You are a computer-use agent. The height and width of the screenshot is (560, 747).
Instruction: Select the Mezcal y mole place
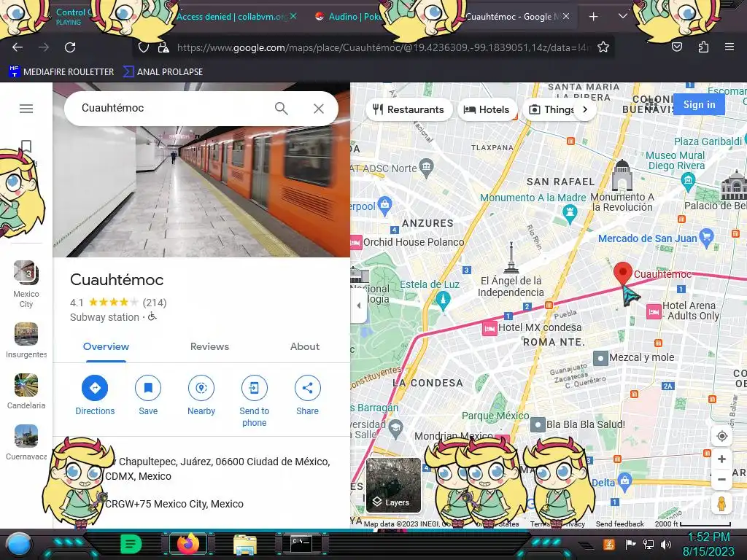point(600,357)
